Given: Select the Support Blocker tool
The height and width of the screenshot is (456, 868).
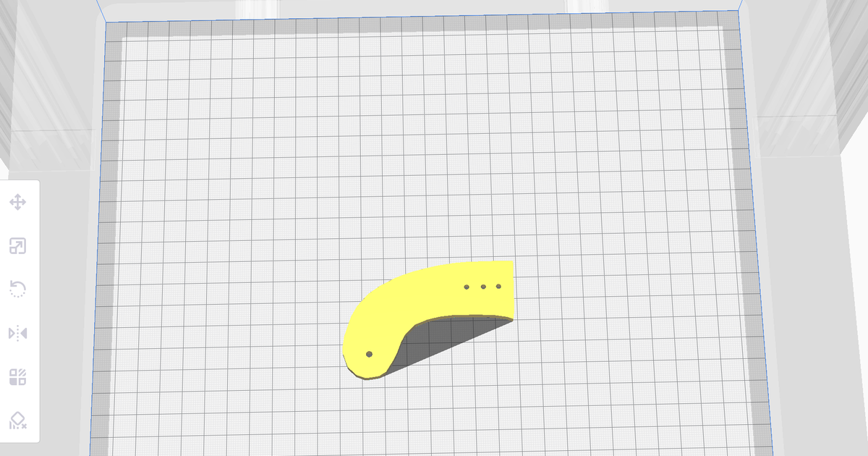Looking at the screenshot, I should (17, 421).
